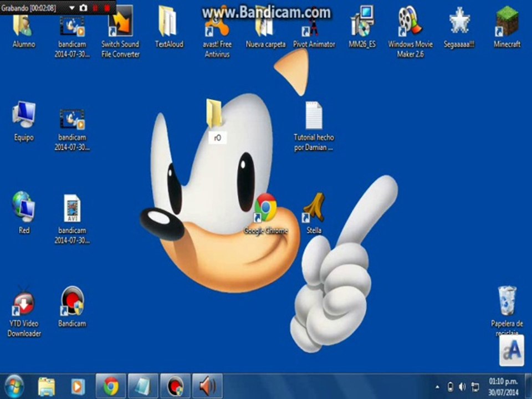Viewport: 532px width, 399px height.
Task: Switch to Chrome in the taskbar
Action: coord(111,386)
